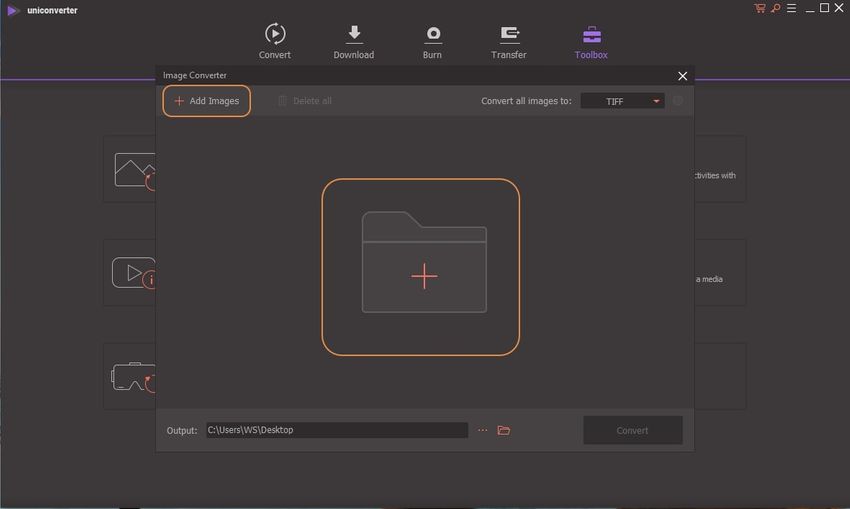Click the Add Images button

click(x=207, y=101)
